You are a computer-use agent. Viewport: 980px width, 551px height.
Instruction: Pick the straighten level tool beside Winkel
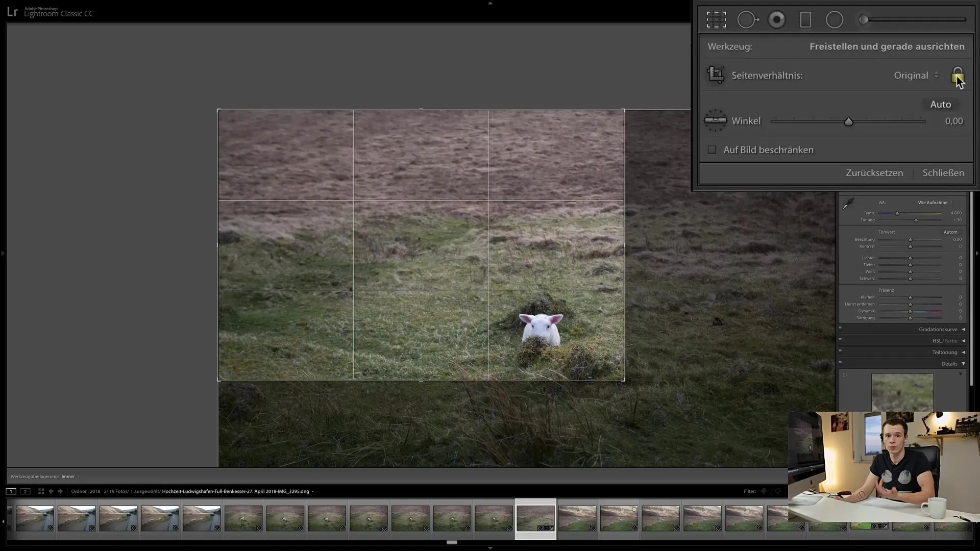(x=715, y=120)
